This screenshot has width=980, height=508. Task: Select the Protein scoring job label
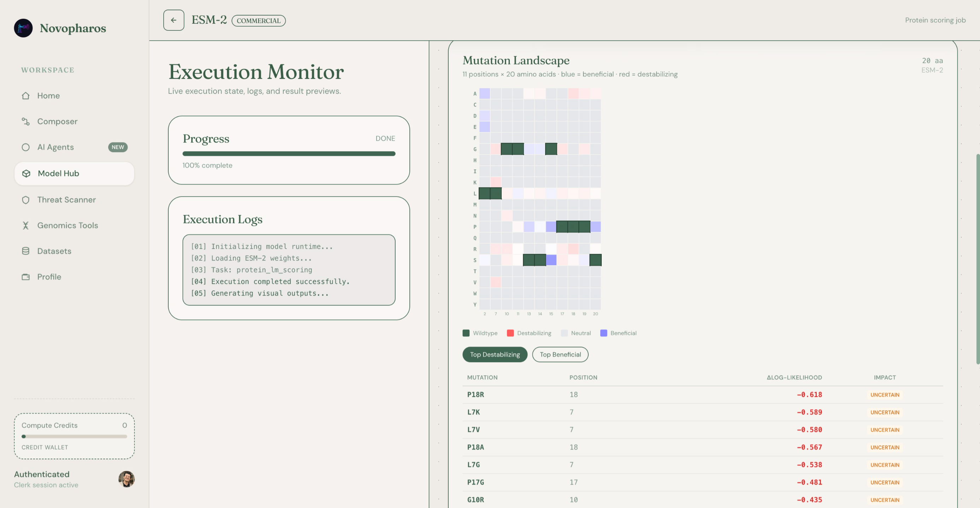point(935,20)
